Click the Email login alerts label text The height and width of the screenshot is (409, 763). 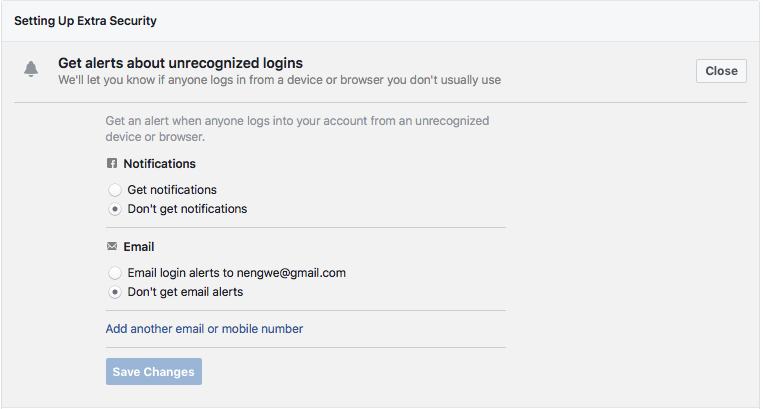(236, 273)
